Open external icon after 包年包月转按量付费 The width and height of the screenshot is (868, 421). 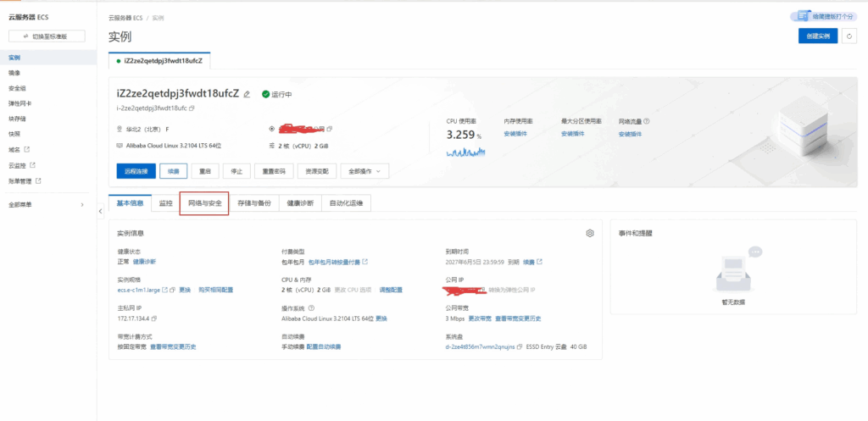364,262
